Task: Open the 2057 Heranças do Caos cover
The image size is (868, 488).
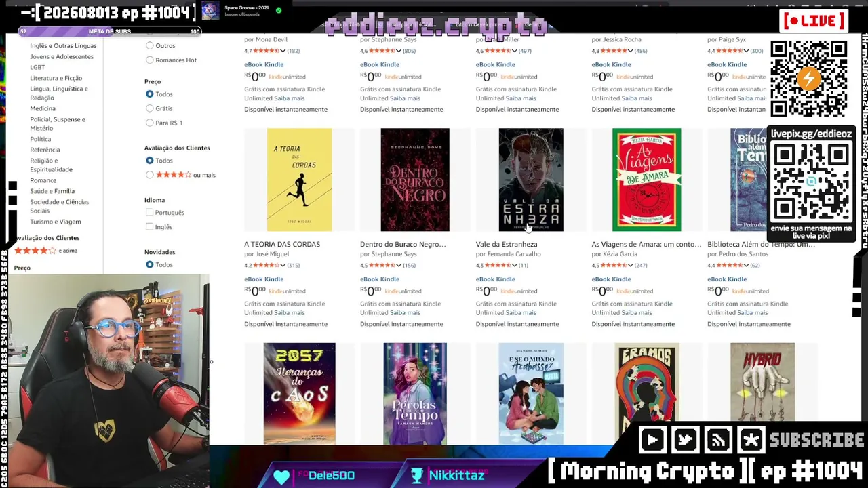Action: [x=299, y=394]
